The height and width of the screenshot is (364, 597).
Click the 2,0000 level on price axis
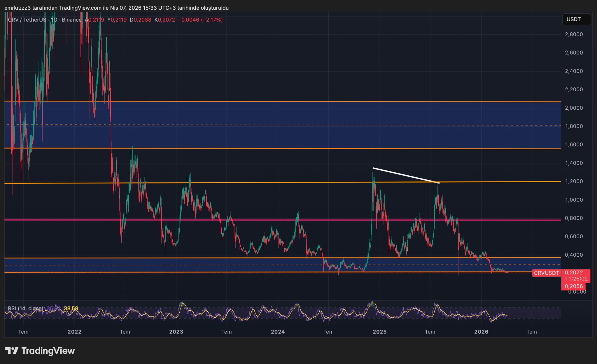tap(574, 108)
